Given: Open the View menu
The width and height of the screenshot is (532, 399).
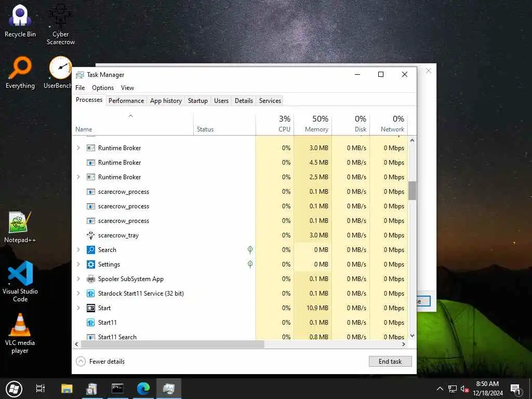Looking at the screenshot, I should [128, 88].
